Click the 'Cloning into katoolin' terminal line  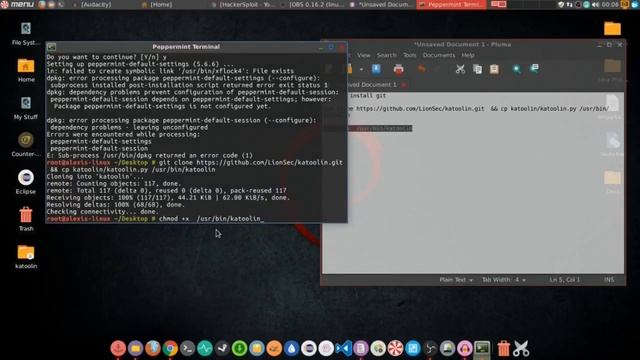96,177
